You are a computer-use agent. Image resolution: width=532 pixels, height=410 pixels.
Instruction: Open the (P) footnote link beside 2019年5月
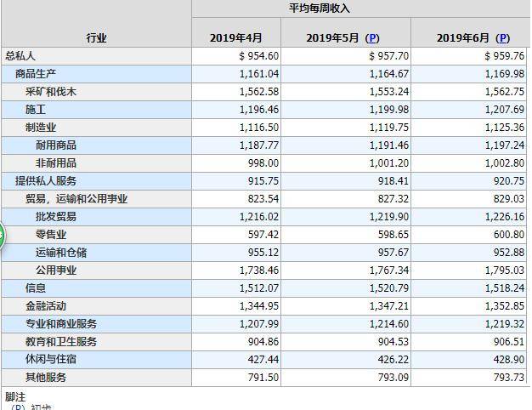coord(372,38)
